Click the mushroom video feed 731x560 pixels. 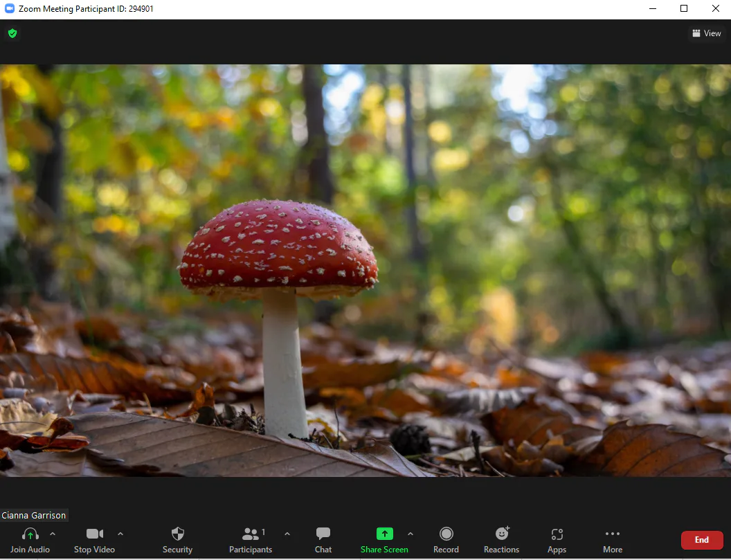tap(365, 271)
